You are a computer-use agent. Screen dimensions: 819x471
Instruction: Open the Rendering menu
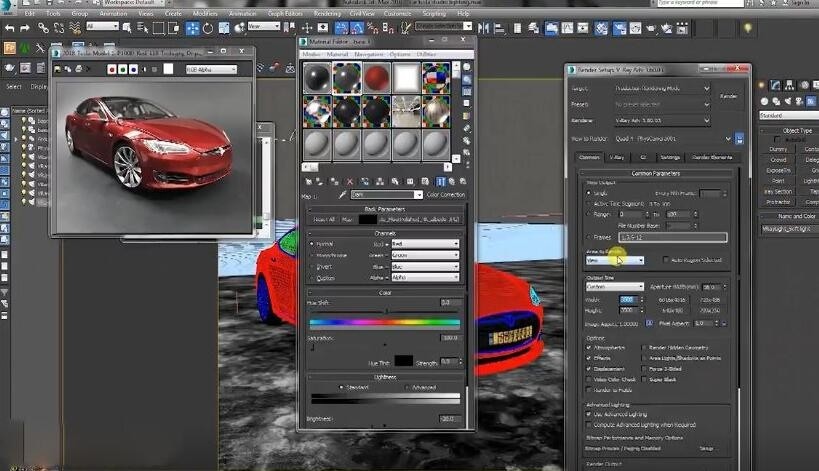(x=327, y=13)
